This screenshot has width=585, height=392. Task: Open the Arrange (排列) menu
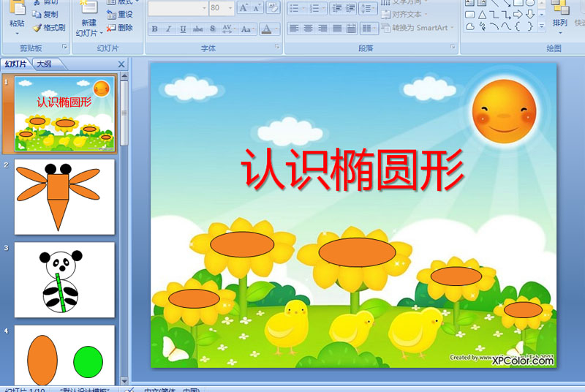pyautogui.click(x=559, y=17)
